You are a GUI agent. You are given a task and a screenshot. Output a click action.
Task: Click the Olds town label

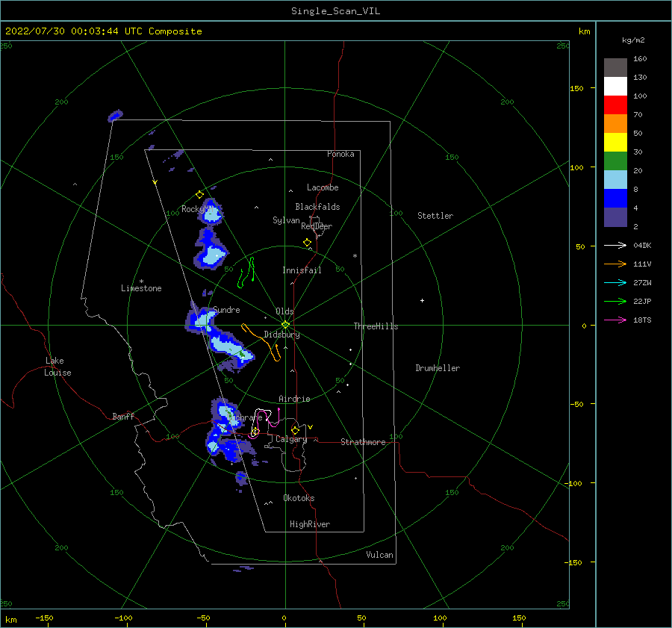point(284,311)
